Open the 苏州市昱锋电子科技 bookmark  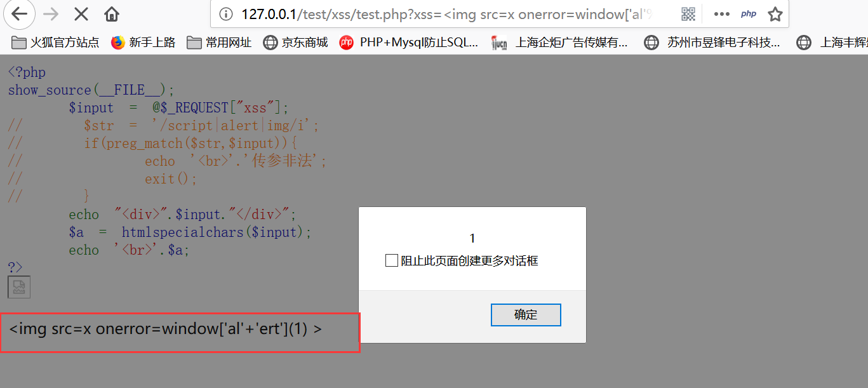[x=712, y=43]
